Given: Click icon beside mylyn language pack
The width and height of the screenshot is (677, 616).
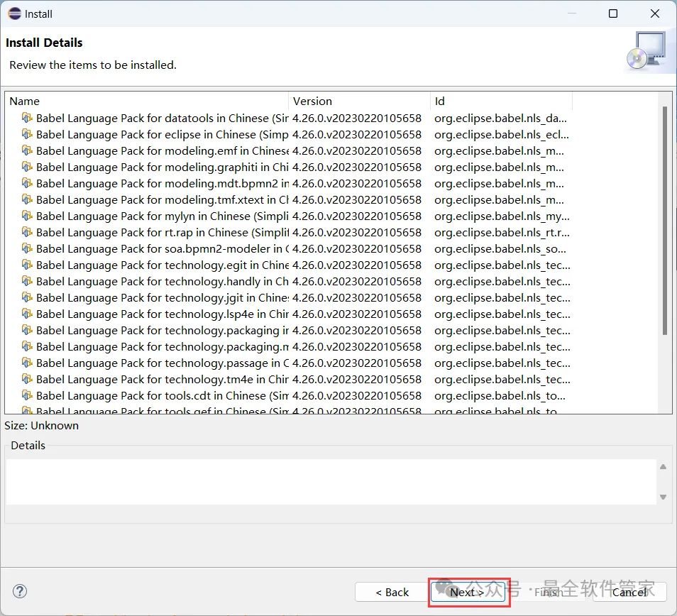Looking at the screenshot, I should tap(27, 216).
